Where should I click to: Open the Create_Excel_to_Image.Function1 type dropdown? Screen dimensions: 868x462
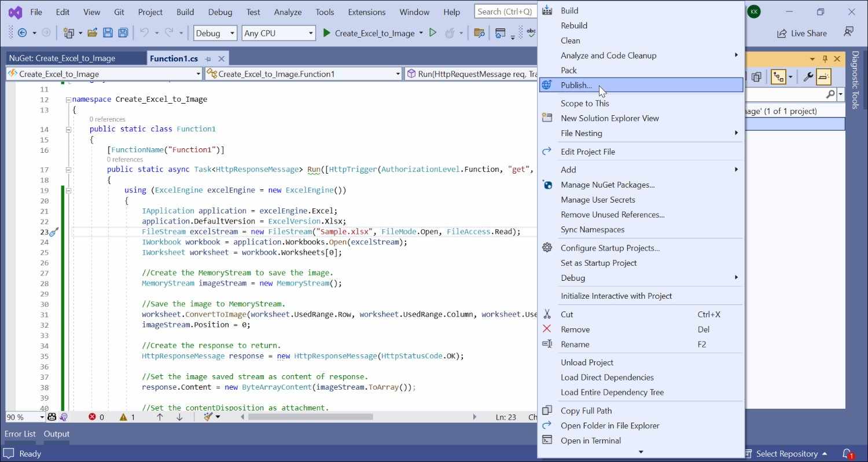(x=303, y=74)
